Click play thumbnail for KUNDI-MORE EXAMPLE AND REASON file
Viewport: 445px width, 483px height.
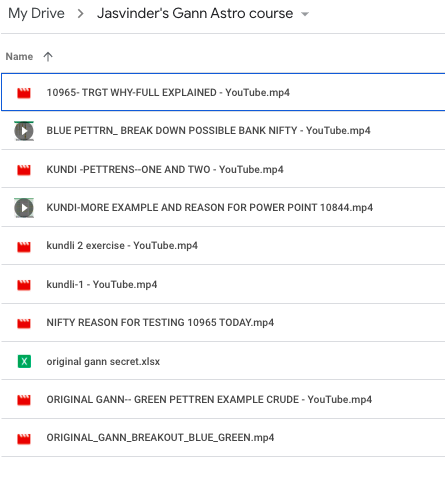click(x=24, y=208)
